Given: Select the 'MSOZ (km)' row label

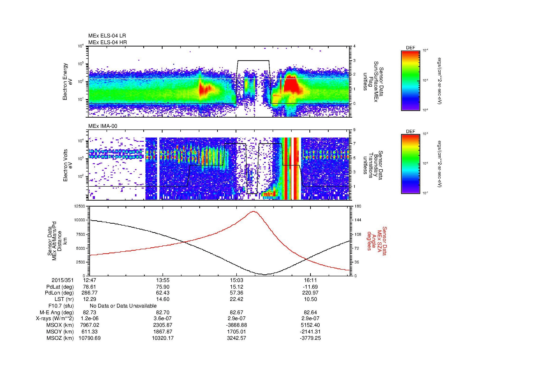Looking at the screenshot, I should click(60, 338).
